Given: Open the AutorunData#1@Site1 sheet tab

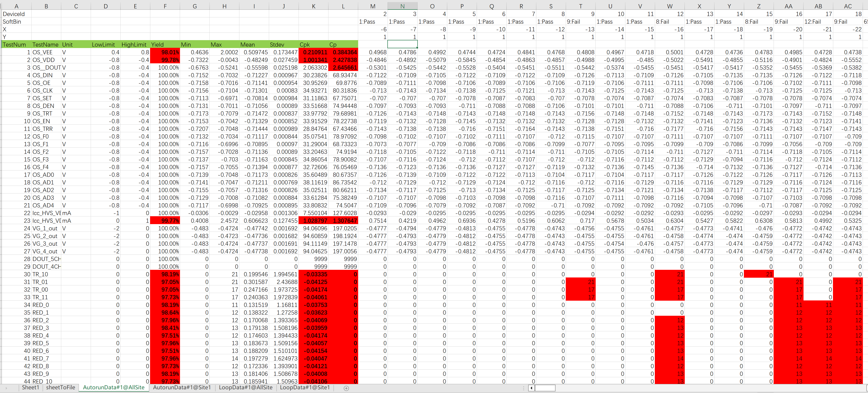Looking at the screenshot, I should pyautogui.click(x=182, y=388).
